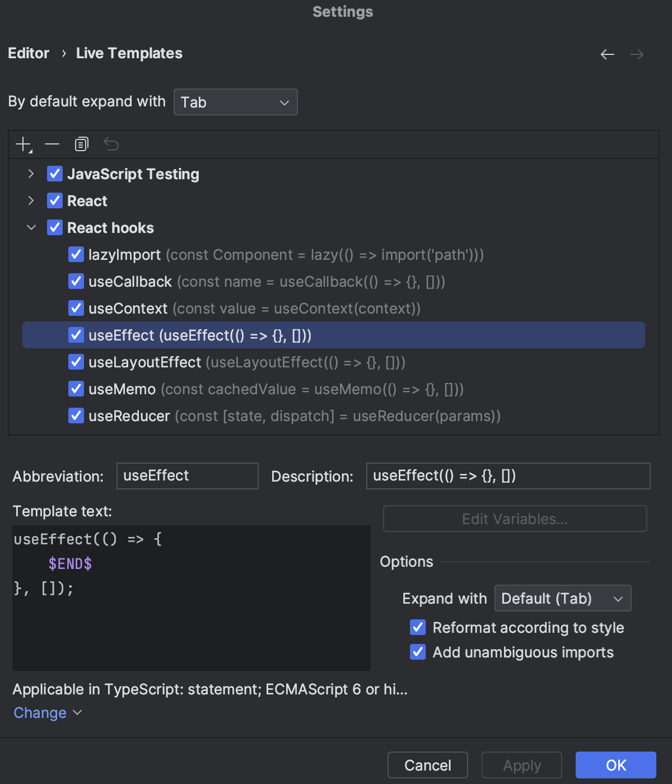Open the default expand with Tab dropdown
Screen dimensions: 672x784
pos(235,102)
